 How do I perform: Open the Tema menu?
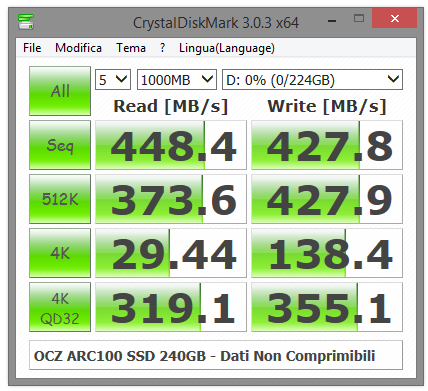pos(131,48)
